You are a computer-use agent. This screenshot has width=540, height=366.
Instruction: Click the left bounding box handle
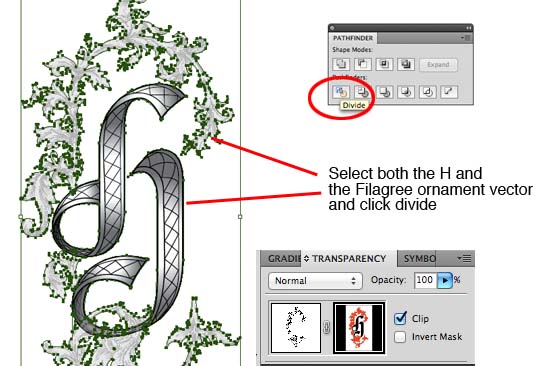[21, 217]
